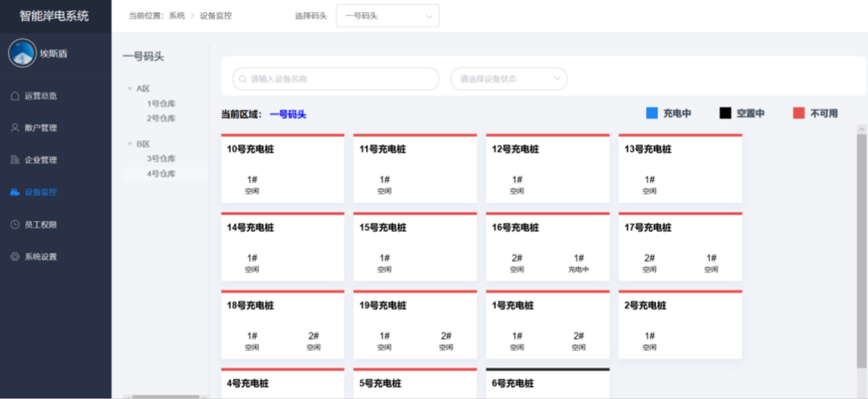The width and height of the screenshot is (868, 399).
Task: Open the 17号充电桩 card title
Action: pyautogui.click(x=648, y=228)
